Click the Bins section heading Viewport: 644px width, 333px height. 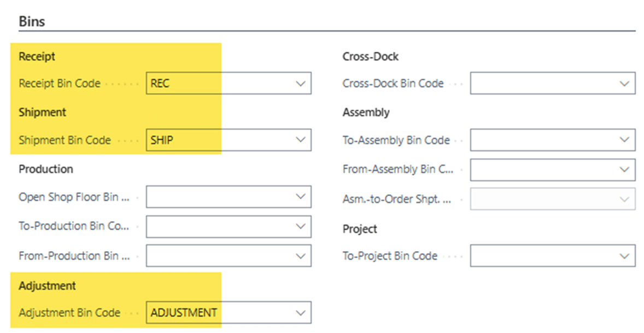click(x=32, y=21)
